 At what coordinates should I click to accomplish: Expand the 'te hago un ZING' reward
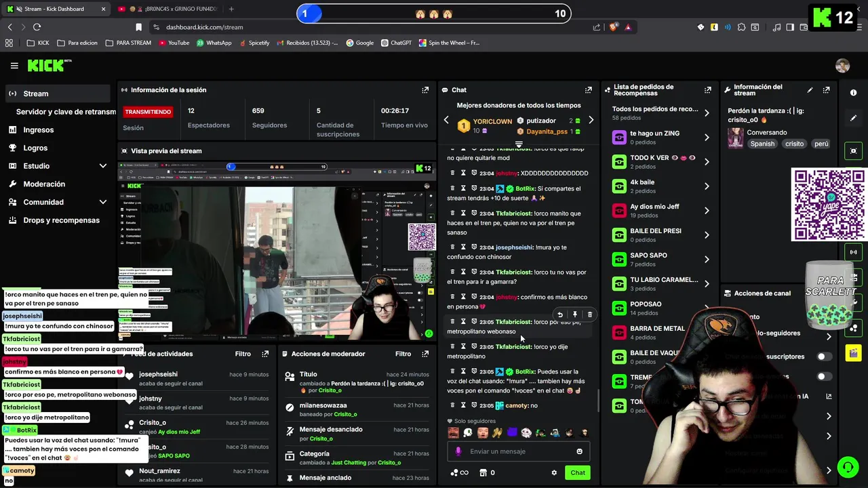pyautogui.click(x=707, y=138)
